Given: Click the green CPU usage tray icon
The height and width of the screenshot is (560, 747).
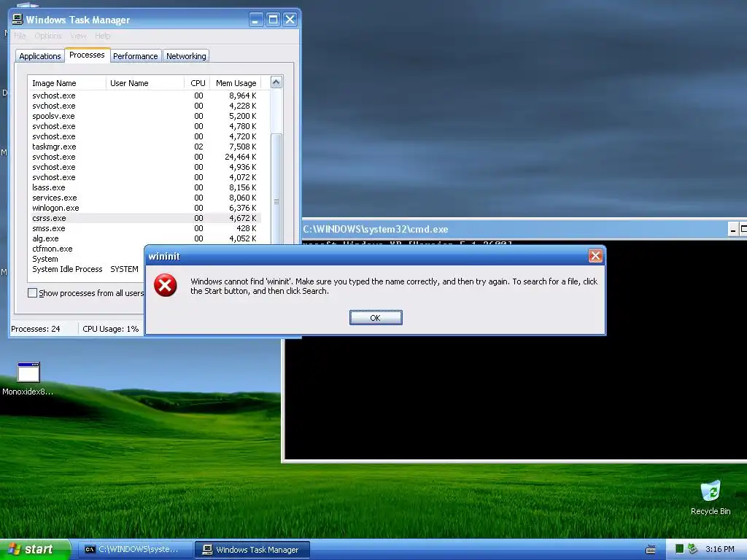Looking at the screenshot, I should click(x=680, y=549).
